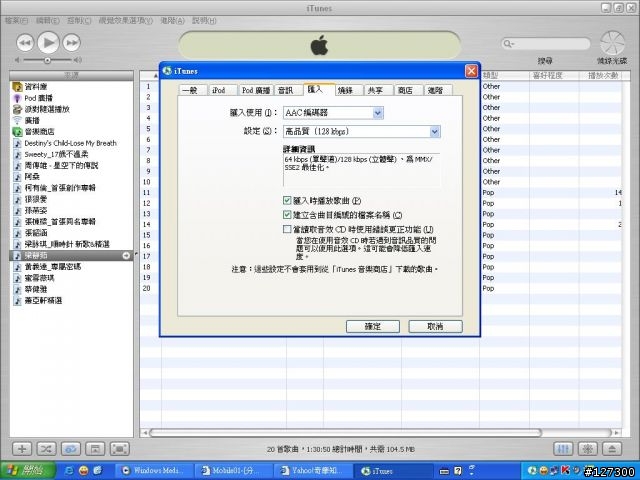Click the 播放次數 column header

point(602,76)
